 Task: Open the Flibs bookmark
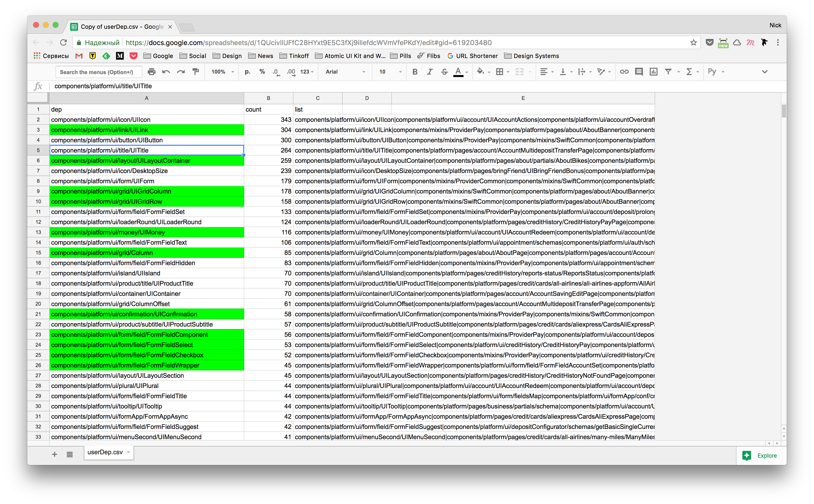[x=429, y=56]
